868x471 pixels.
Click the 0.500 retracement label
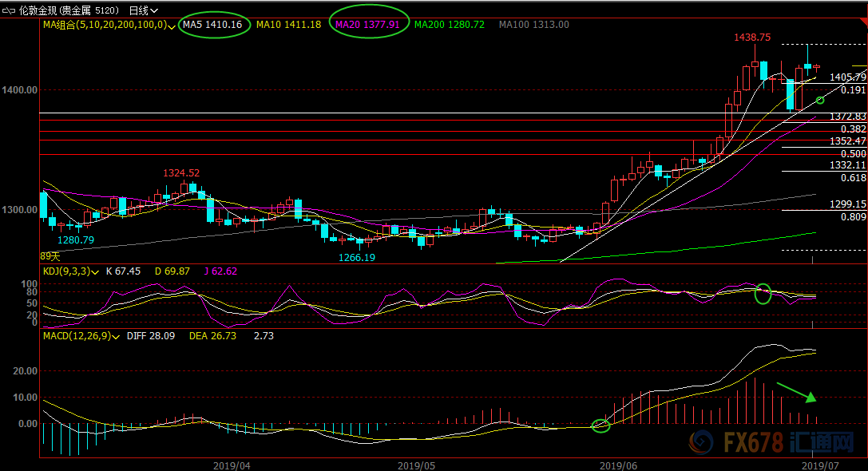coord(853,154)
